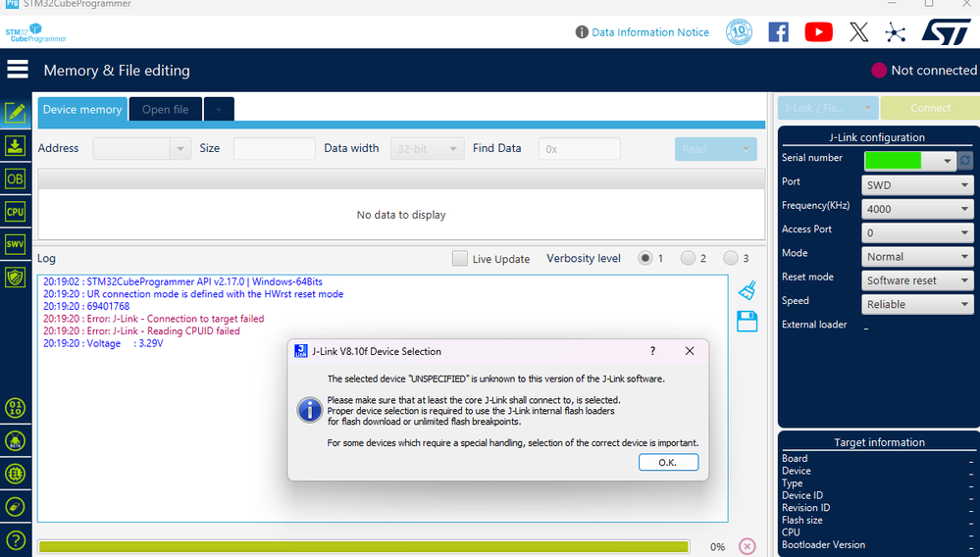The image size is (980, 557).
Task: Select verbosity level 3
Action: coord(730,258)
